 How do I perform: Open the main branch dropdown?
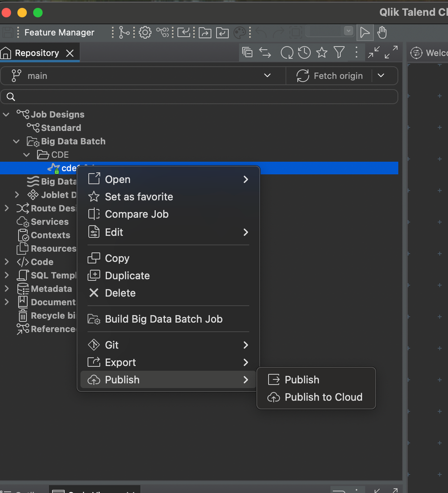pos(143,76)
